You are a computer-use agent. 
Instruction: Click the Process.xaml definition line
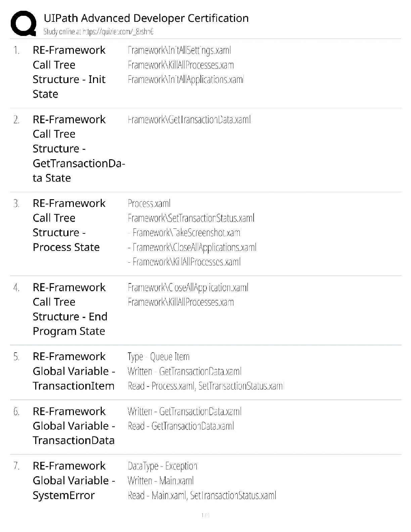coord(149,204)
